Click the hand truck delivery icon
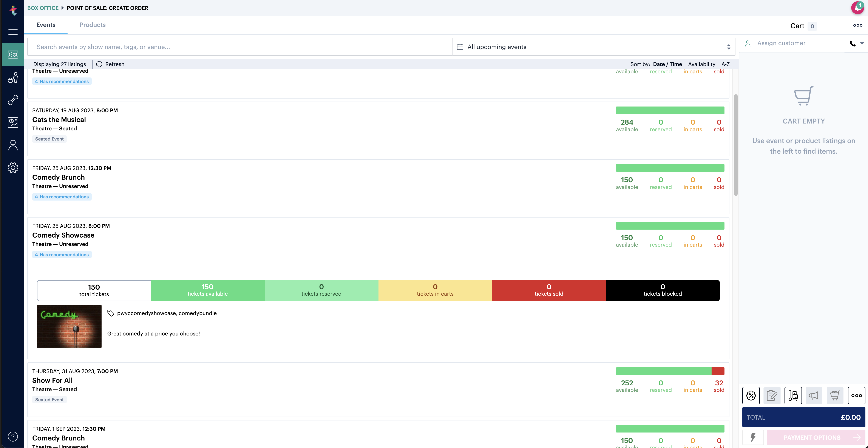868x448 pixels. pyautogui.click(x=793, y=395)
